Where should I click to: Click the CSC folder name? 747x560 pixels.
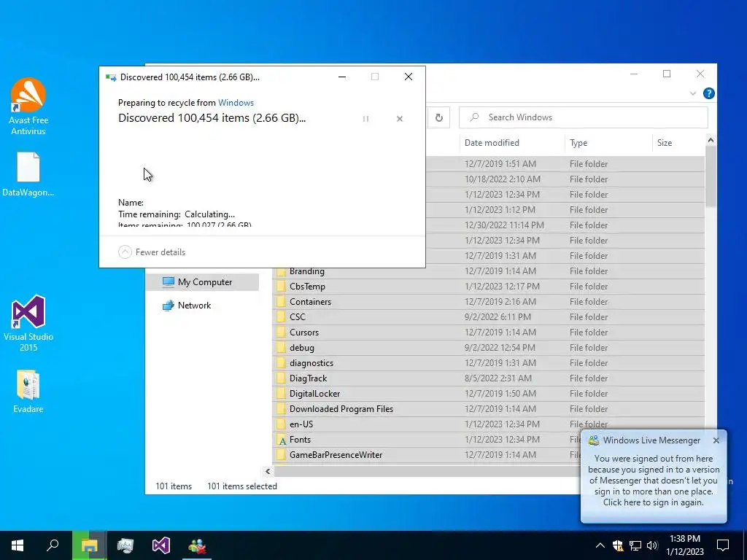(x=298, y=316)
